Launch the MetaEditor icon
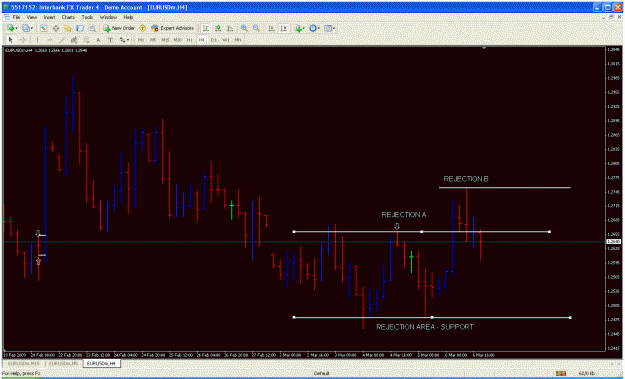The width and height of the screenshot is (625, 379). (x=142, y=28)
